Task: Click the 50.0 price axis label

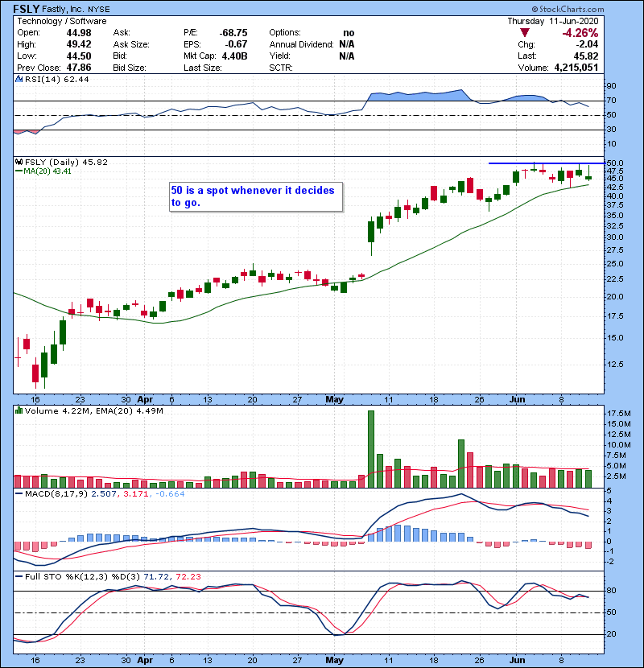Action: coord(614,163)
